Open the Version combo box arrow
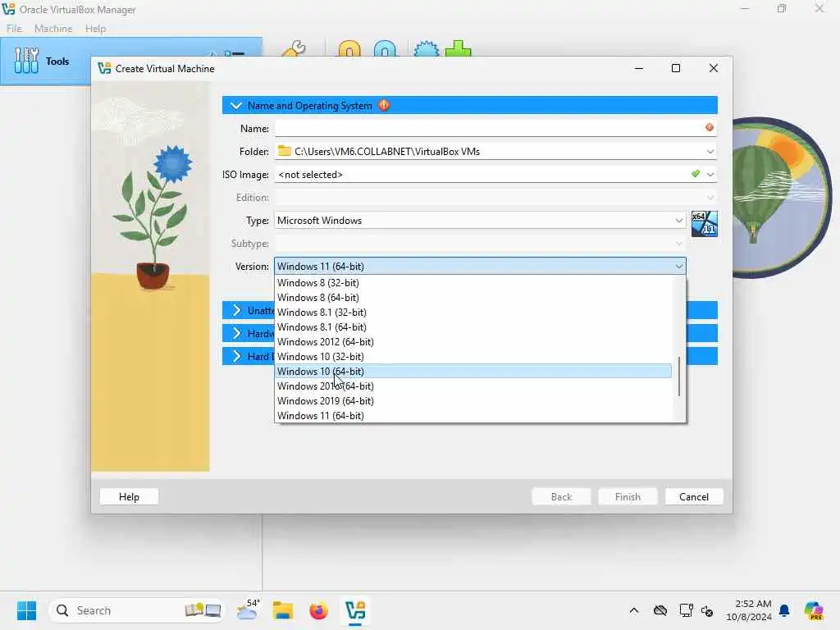Image resolution: width=840 pixels, height=630 pixels. pos(678,267)
